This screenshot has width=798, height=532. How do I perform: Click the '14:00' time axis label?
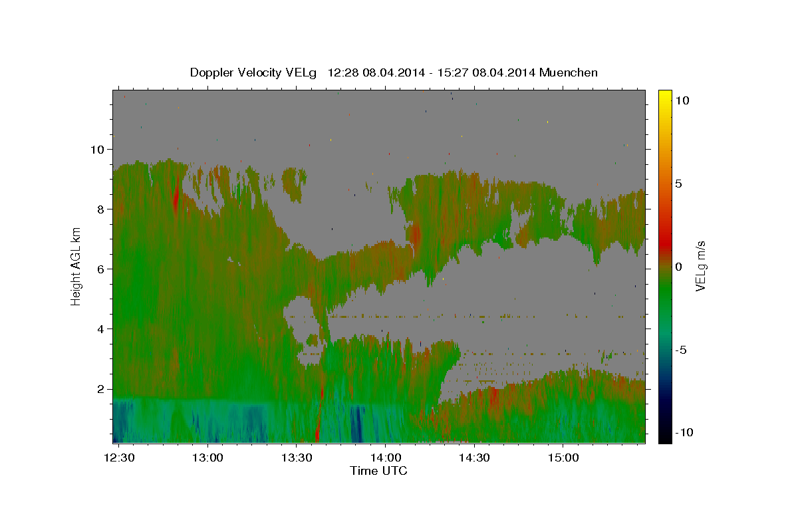tap(386, 458)
